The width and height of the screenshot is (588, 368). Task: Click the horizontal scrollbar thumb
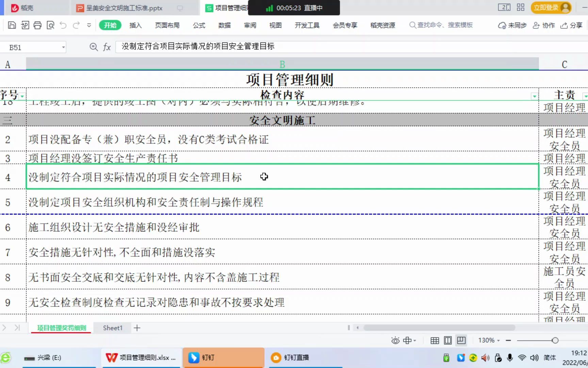coord(439,328)
